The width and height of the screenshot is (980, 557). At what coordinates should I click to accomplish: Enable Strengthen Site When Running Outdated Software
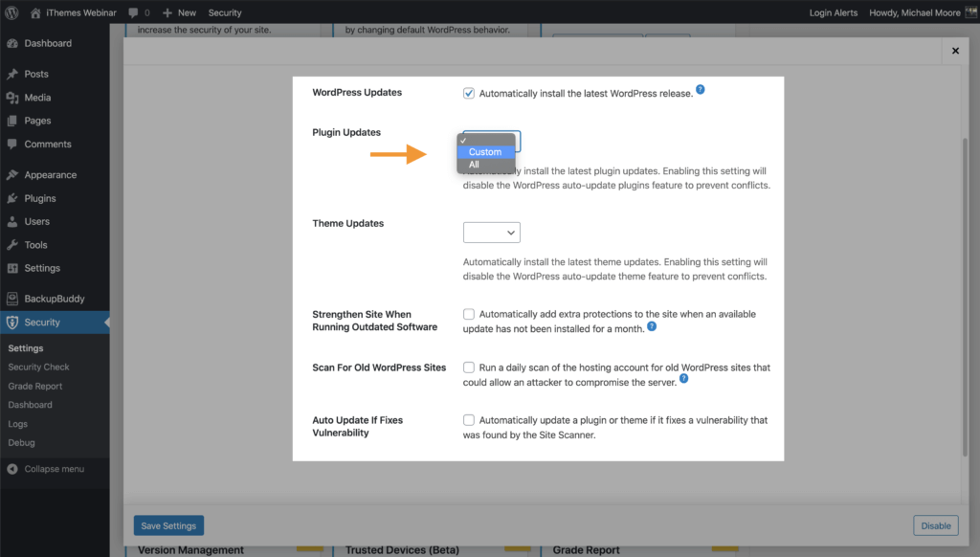[x=469, y=314]
